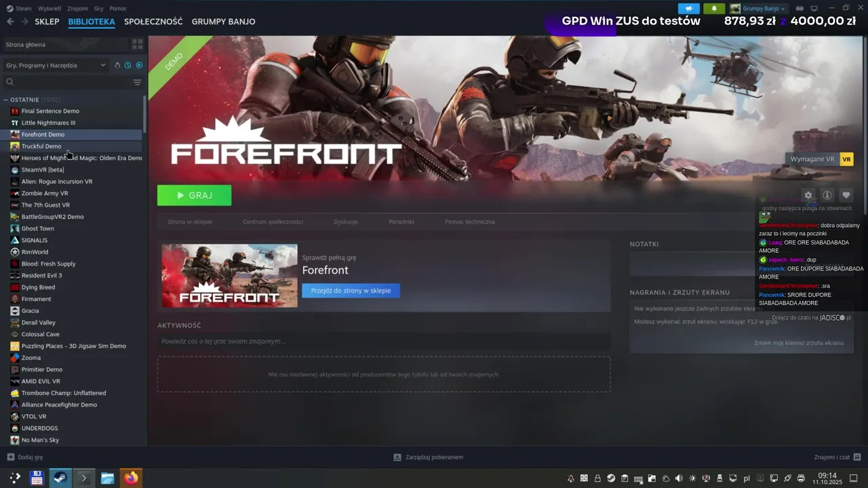Open the green notifications bell
This screenshot has width=868, height=488.
pos(714,8)
